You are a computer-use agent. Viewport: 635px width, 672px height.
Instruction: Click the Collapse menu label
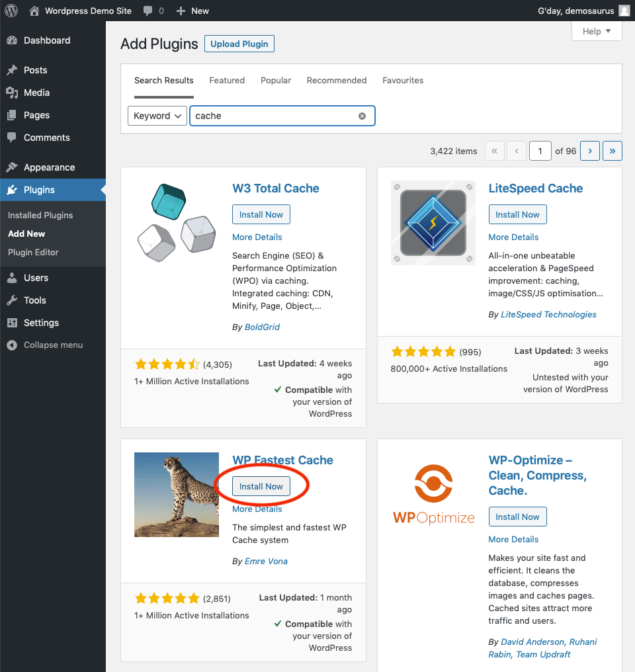coord(53,345)
